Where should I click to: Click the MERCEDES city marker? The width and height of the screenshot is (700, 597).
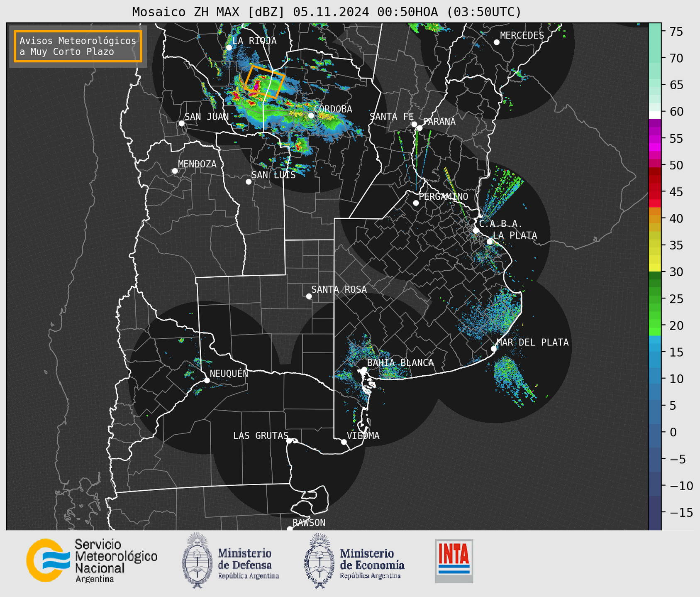(x=497, y=42)
